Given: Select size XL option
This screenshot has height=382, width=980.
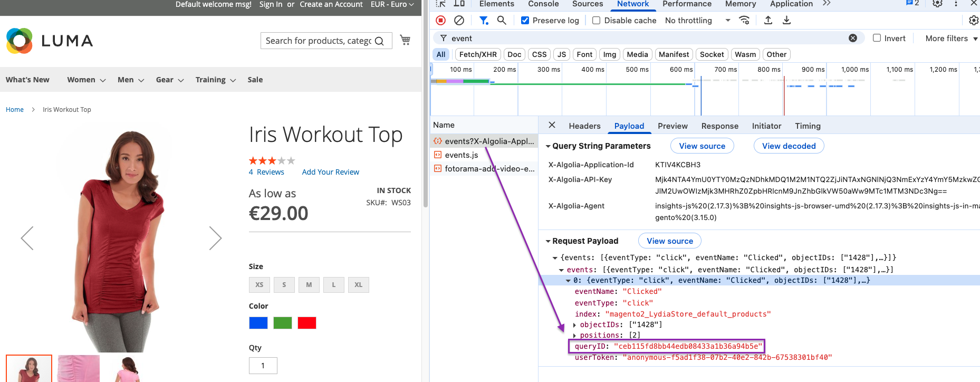Looking at the screenshot, I should pos(359,285).
